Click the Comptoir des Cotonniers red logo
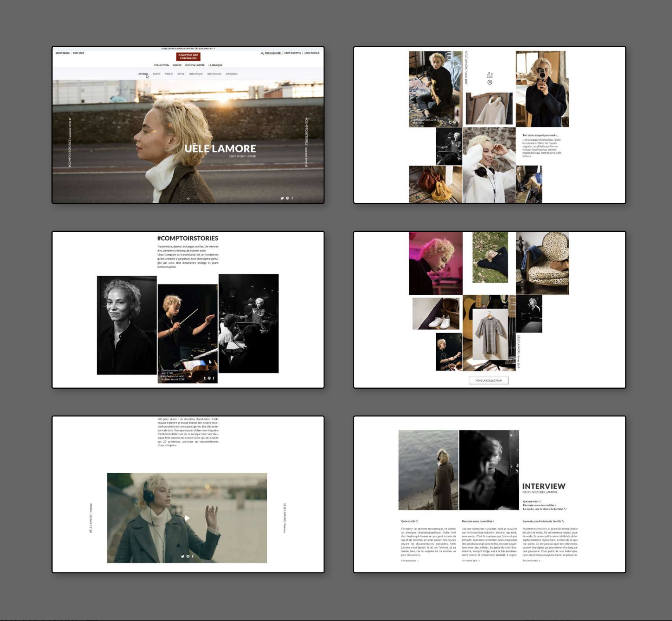672x621 pixels. point(188,57)
